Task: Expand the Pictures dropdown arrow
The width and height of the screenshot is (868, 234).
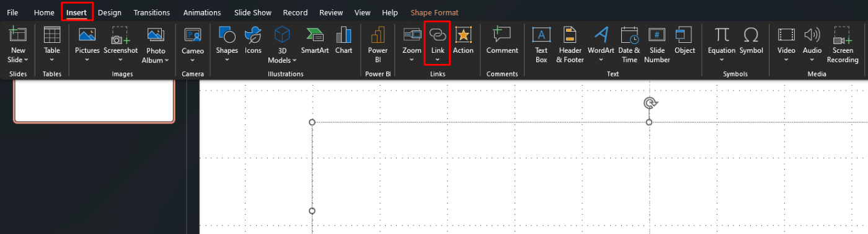Action: pyautogui.click(x=87, y=60)
